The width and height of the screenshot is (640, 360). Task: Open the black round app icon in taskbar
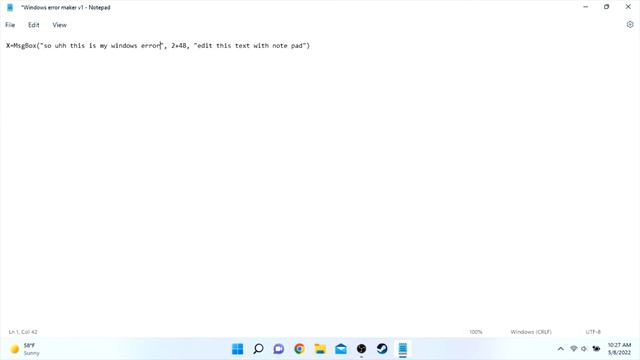pyautogui.click(x=361, y=349)
